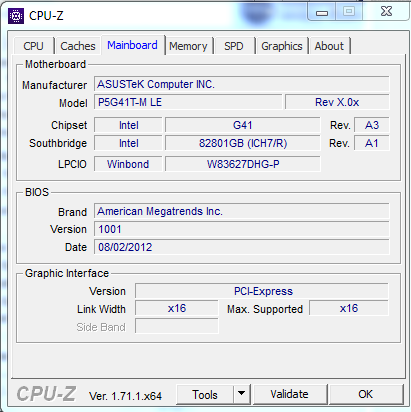Open the Caches tab
Screen dimensions: 411x412
pos(78,46)
